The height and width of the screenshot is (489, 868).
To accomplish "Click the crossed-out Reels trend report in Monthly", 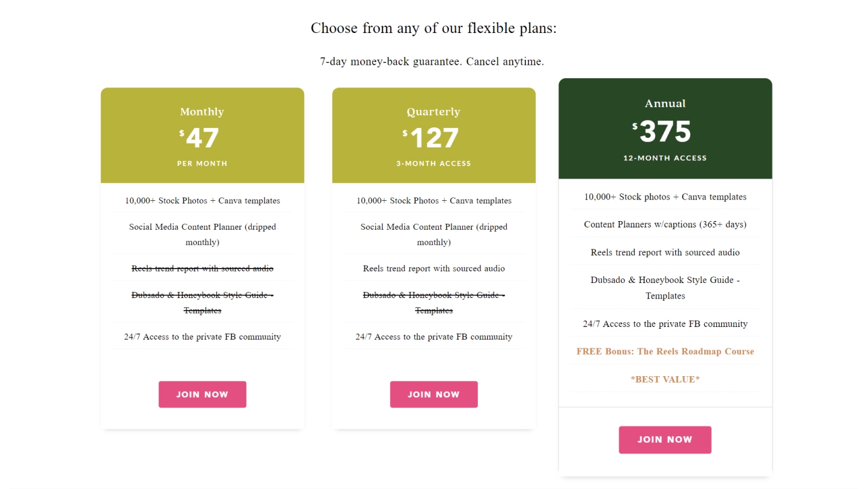I will (202, 269).
